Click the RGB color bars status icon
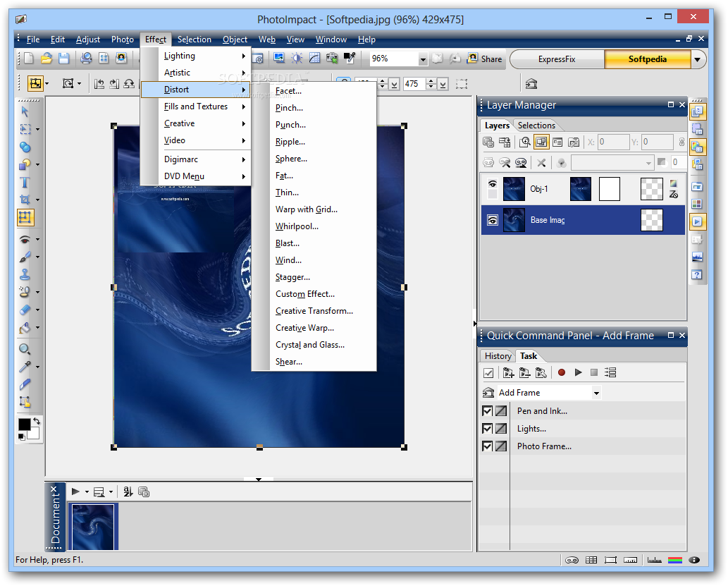Viewport: 728px width, 586px height. pos(674,560)
